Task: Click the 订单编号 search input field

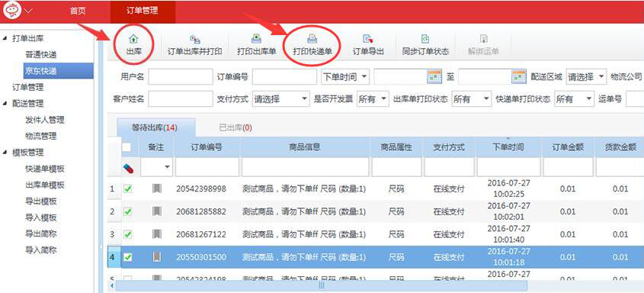Action: 284,76
